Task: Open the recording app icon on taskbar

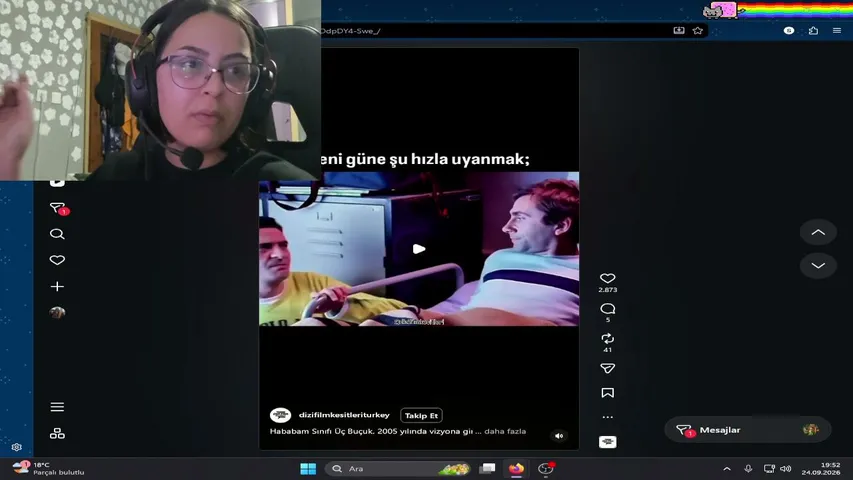Action: point(546,469)
